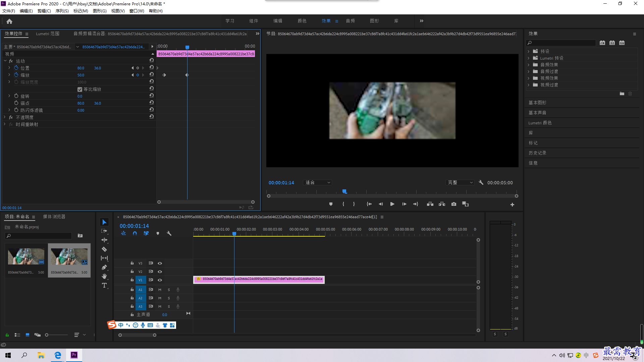Image resolution: width=644 pixels, height=362 pixels.
Task: Toggle snap magnet in timeline
Action: point(135,233)
